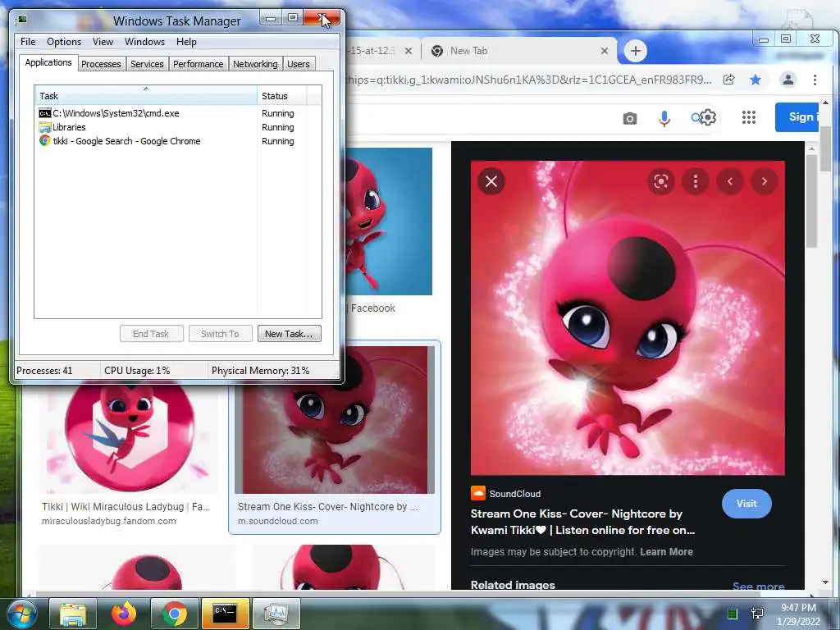Open m.soundcloud.com result link

pos(277,521)
